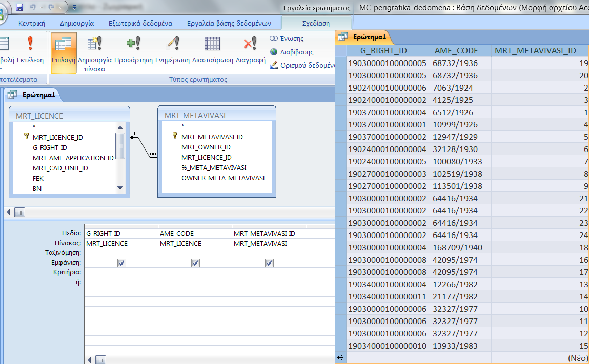
Task: Select the Ενημέρωση update query type
Action: (172, 50)
